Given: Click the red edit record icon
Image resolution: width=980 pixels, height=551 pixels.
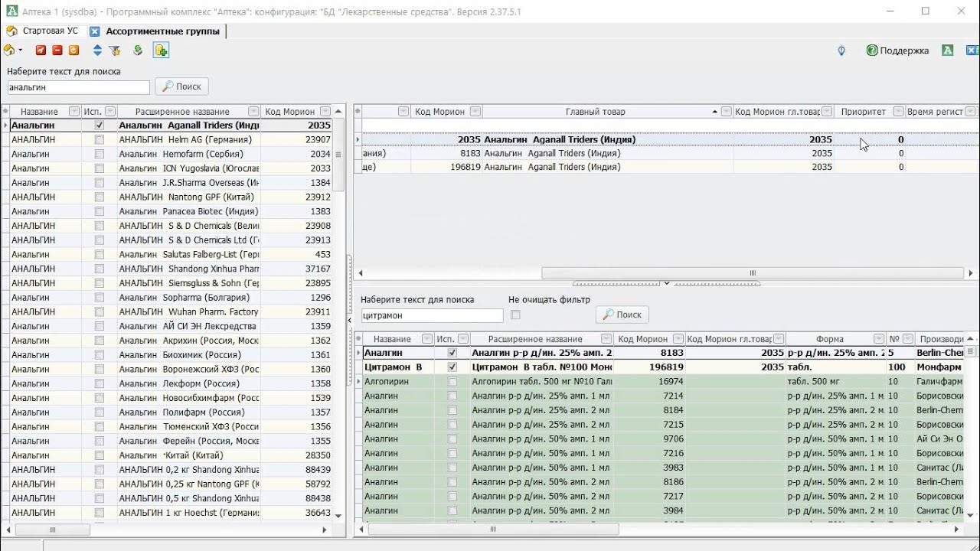Looking at the screenshot, I should 41,51.
